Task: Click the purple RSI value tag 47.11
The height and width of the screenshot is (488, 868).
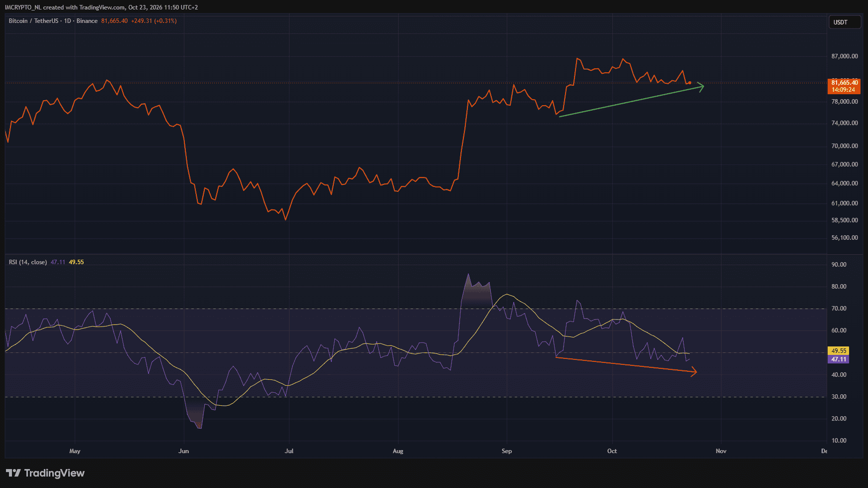Action: click(x=839, y=359)
